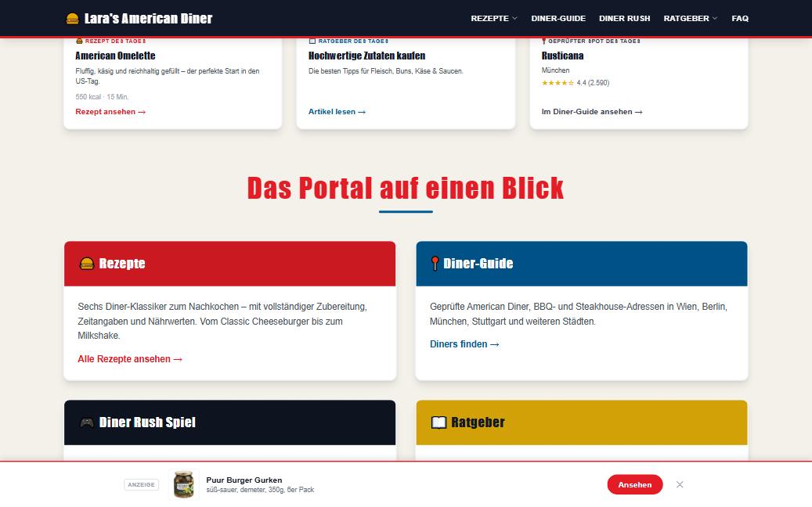The image size is (812, 507).
Task: Follow 'Alle Rezepte ansehen' link
Action: click(130, 359)
